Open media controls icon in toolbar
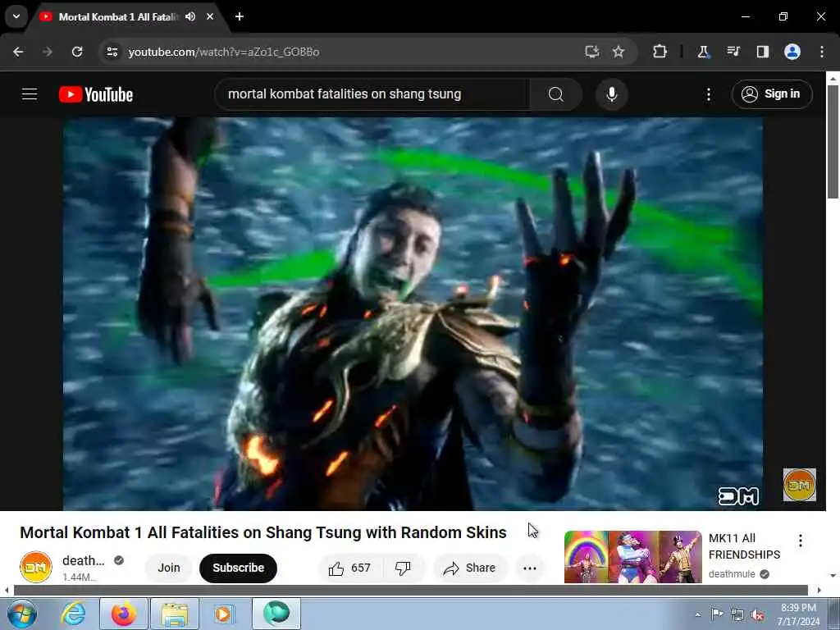Screen dimensions: 840x630 733,52
